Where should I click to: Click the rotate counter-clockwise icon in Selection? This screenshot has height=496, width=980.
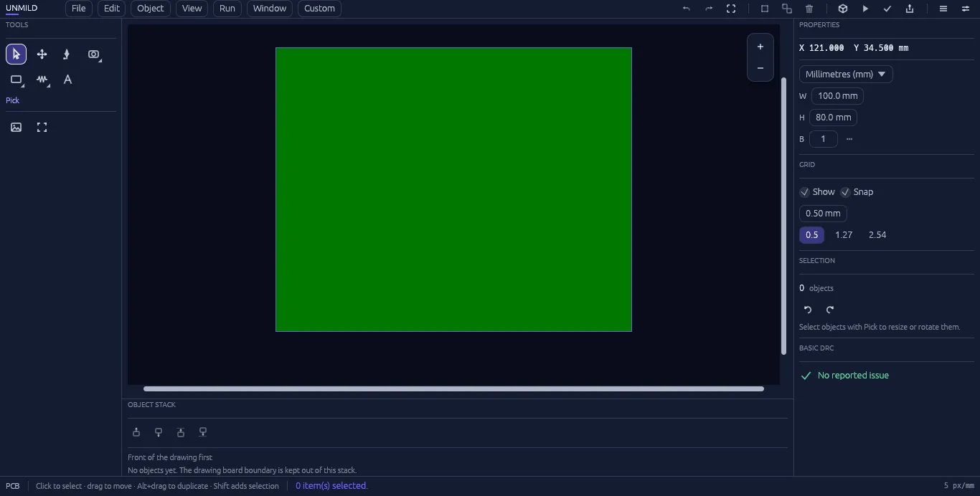click(x=808, y=310)
